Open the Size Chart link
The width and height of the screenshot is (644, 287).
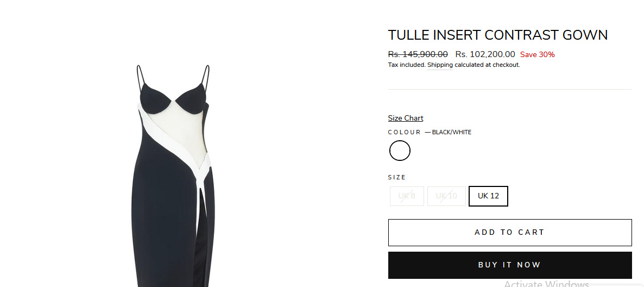point(406,118)
